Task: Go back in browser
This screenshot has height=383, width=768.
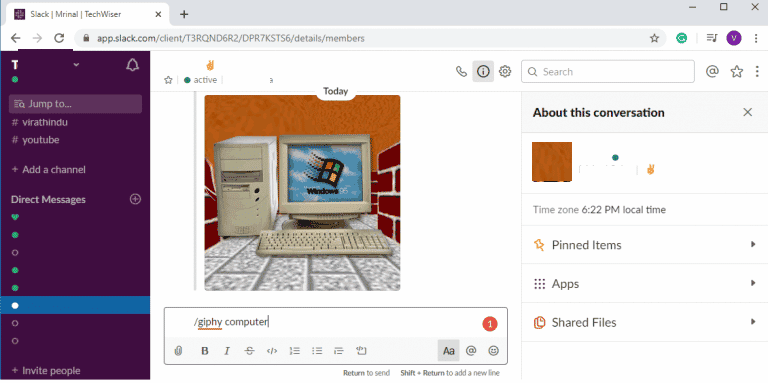Action: [16, 38]
